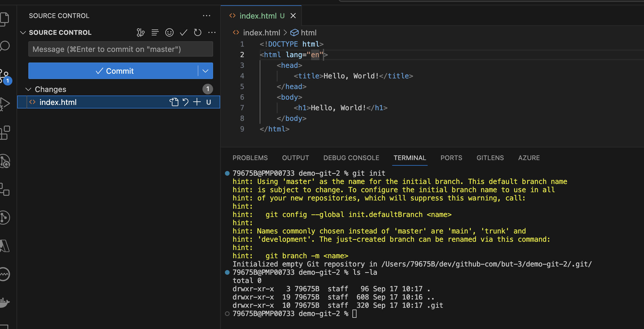This screenshot has height=329, width=644.
Task: Open the Extensions view
Action: point(5,133)
